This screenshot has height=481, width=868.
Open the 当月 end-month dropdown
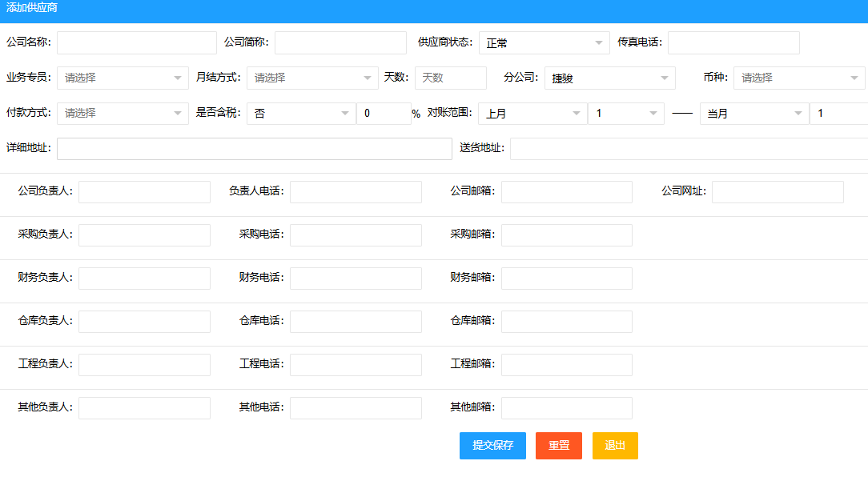tap(753, 113)
